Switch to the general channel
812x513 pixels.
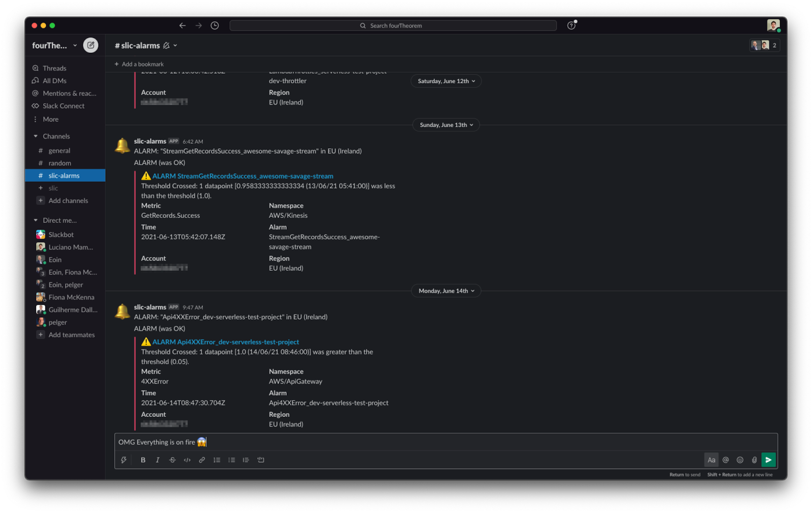click(x=59, y=151)
